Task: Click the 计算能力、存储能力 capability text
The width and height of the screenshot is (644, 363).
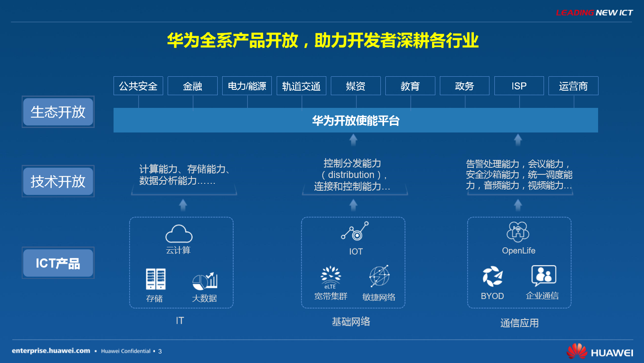Action: click(x=184, y=175)
